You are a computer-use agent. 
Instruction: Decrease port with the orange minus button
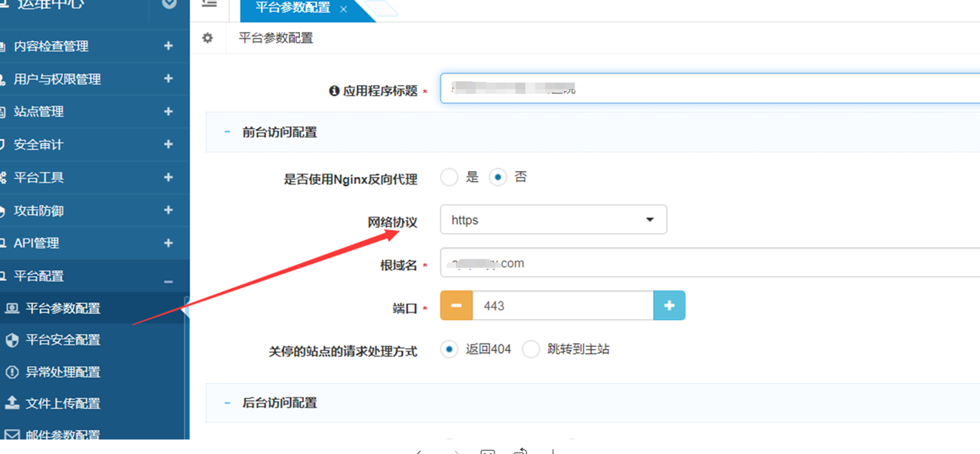click(x=456, y=305)
